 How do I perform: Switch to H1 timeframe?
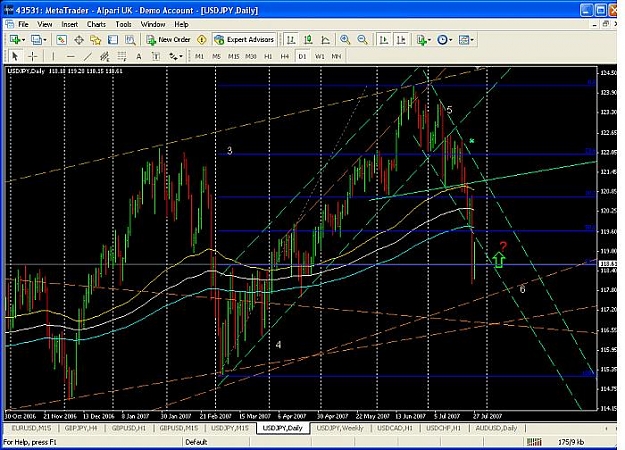click(x=268, y=57)
